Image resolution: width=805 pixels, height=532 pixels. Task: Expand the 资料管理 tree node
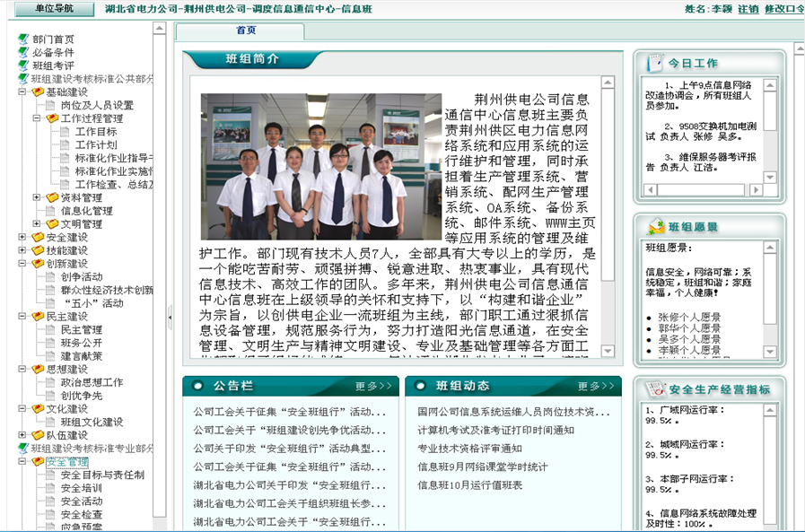tap(37, 198)
